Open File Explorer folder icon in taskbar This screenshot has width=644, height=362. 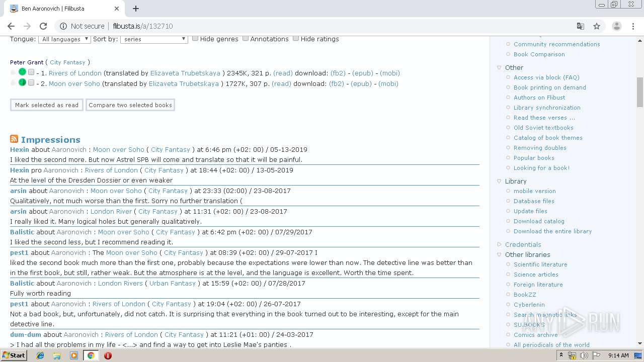57,355
